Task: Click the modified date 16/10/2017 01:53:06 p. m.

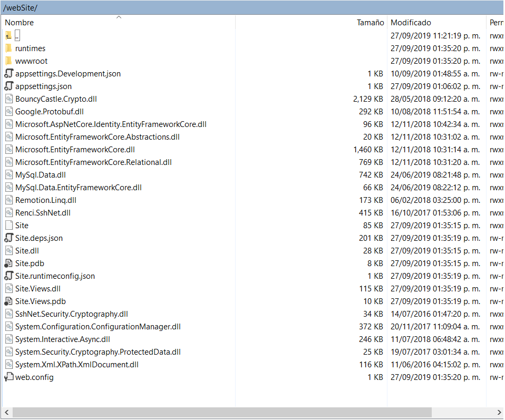Action: click(435, 212)
